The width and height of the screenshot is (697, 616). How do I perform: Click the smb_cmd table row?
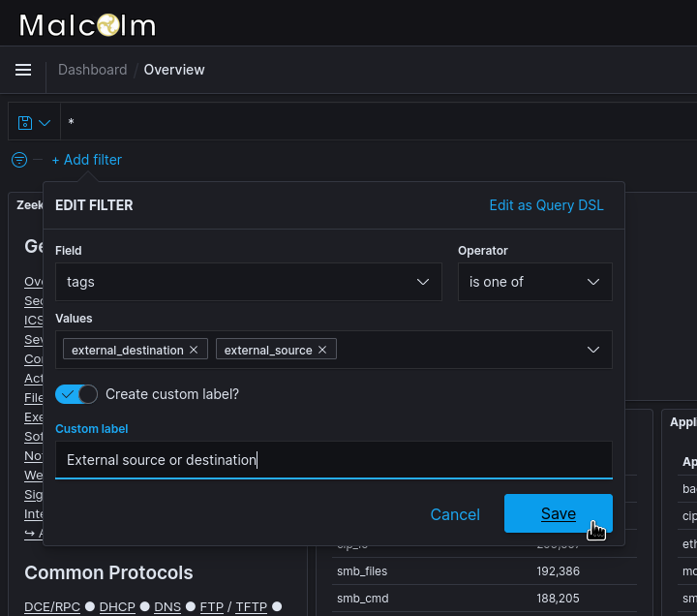tap(485, 599)
